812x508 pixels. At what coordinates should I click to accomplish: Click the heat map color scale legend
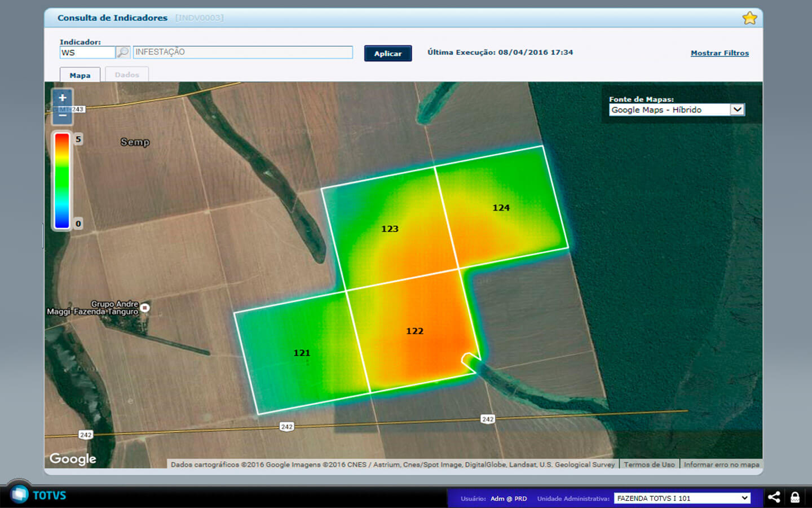click(62, 181)
